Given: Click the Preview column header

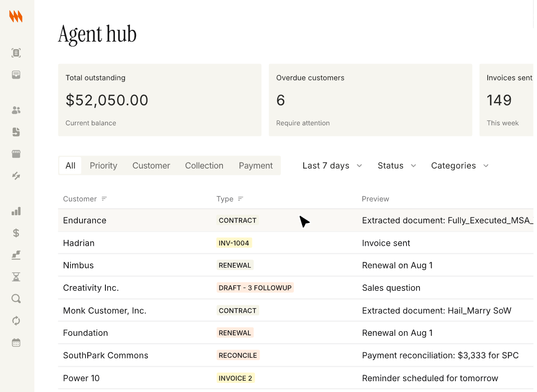Looking at the screenshot, I should tap(375, 199).
